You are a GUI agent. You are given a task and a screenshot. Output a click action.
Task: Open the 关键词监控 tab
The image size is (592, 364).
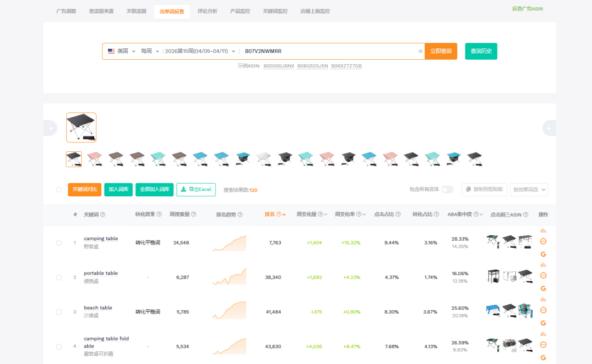click(x=275, y=11)
